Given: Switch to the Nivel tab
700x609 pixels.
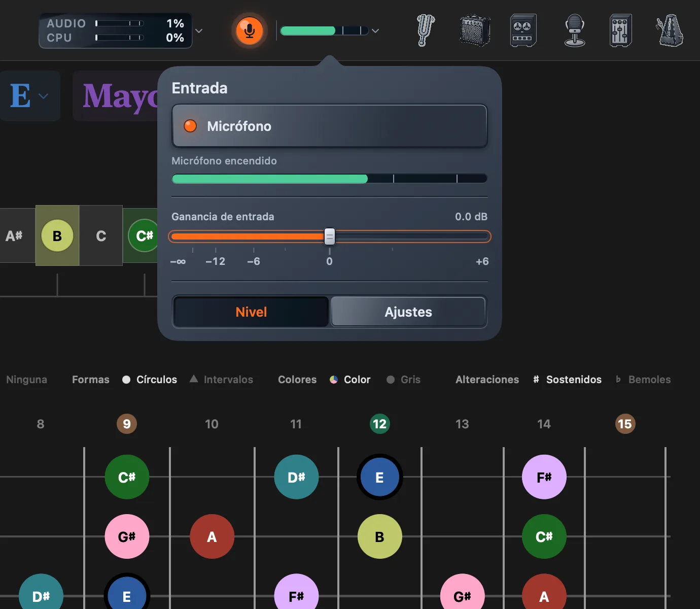Looking at the screenshot, I should point(251,312).
